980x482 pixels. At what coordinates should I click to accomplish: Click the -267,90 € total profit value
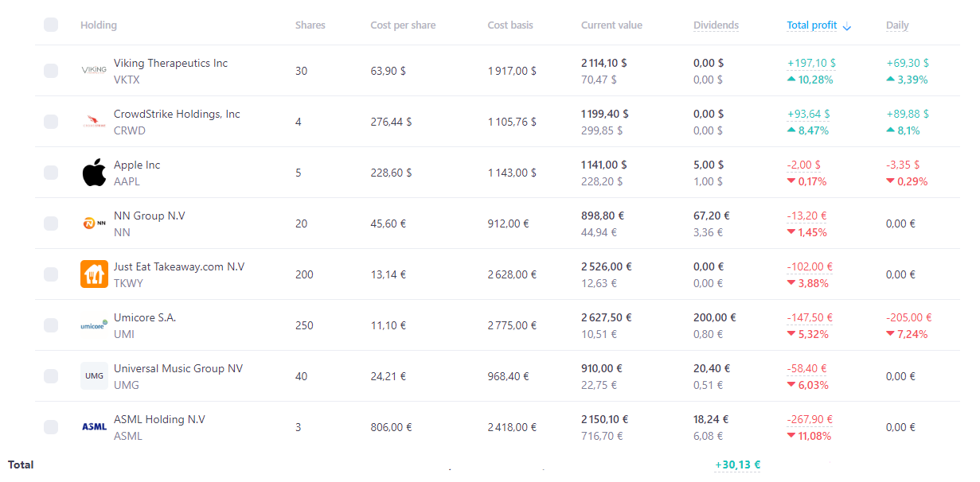coord(810,419)
